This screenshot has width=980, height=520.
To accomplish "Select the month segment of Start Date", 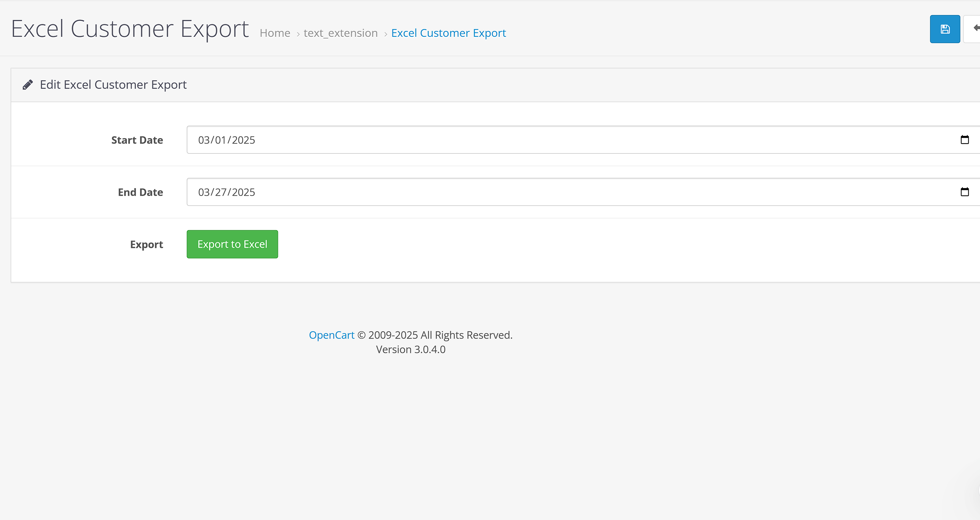I will click(204, 140).
